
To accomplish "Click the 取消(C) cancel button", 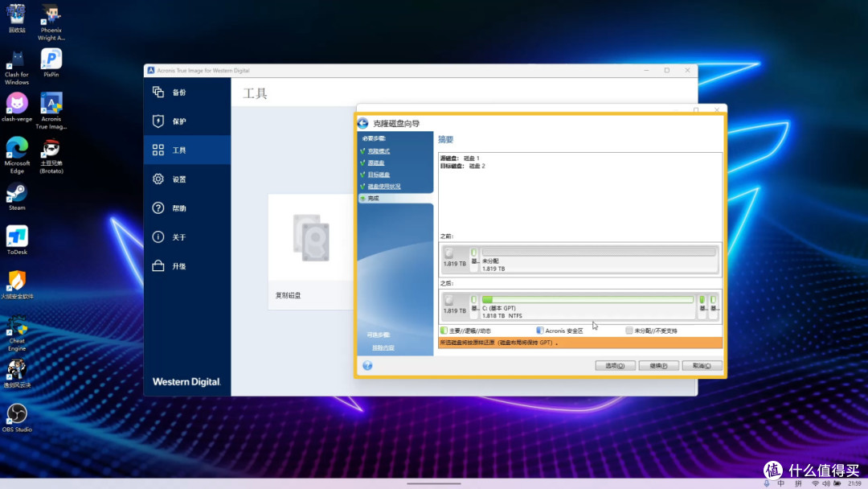I will (x=702, y=365).
